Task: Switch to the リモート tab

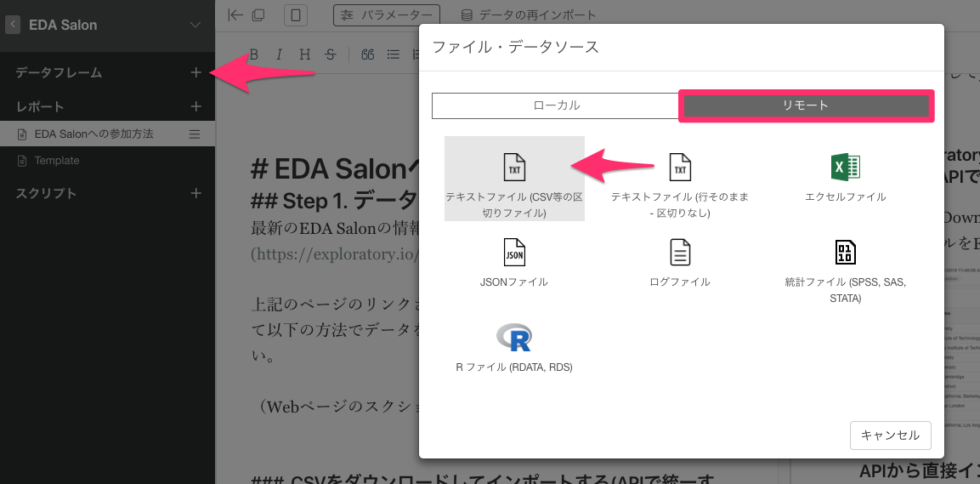Action: pyautogui.click(x=806, y=105)
